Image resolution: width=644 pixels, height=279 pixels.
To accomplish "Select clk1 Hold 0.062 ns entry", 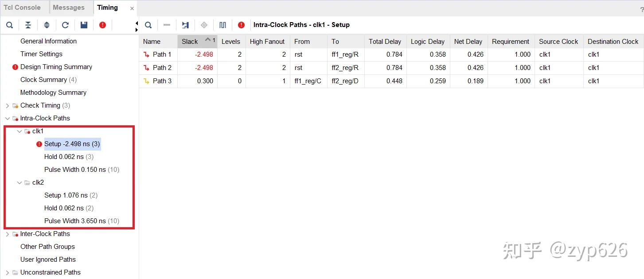I will tap(69, 157).
